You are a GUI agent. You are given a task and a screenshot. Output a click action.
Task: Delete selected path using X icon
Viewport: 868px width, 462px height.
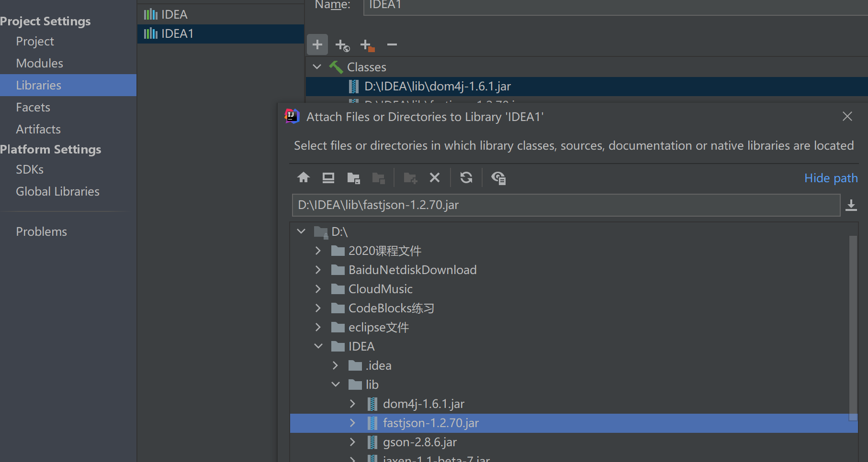coord(435,177)
